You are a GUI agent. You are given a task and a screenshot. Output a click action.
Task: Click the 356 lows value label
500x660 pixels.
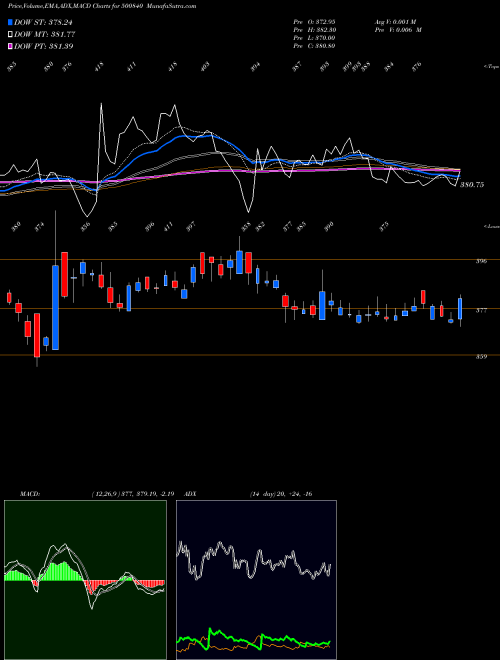tap(86, 225)
